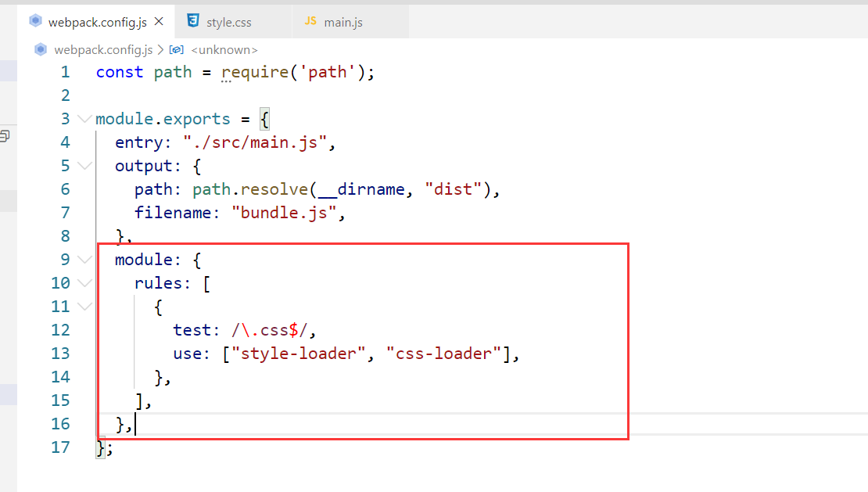Click the "css-loader" string
Viewport: 868px width, 492px height.
443,353
